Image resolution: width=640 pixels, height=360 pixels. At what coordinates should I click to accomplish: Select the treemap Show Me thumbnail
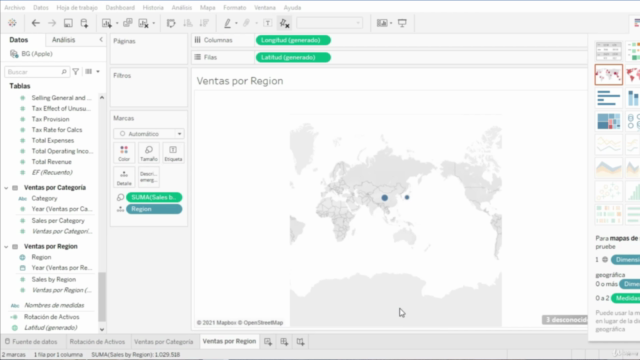point(609,121)
